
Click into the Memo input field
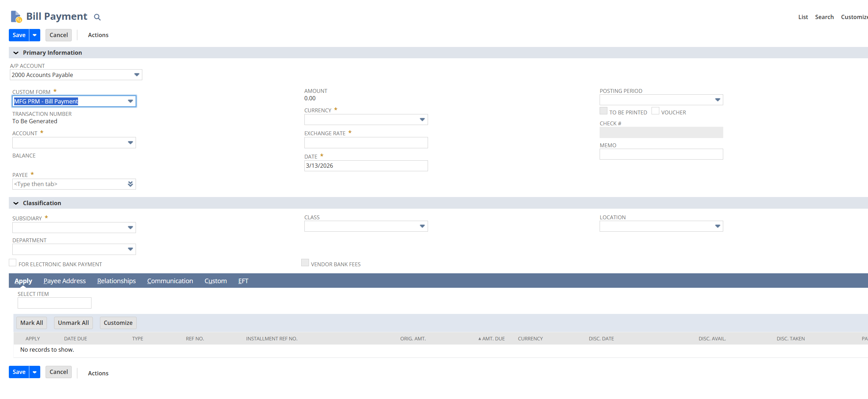tap(661, 154)
